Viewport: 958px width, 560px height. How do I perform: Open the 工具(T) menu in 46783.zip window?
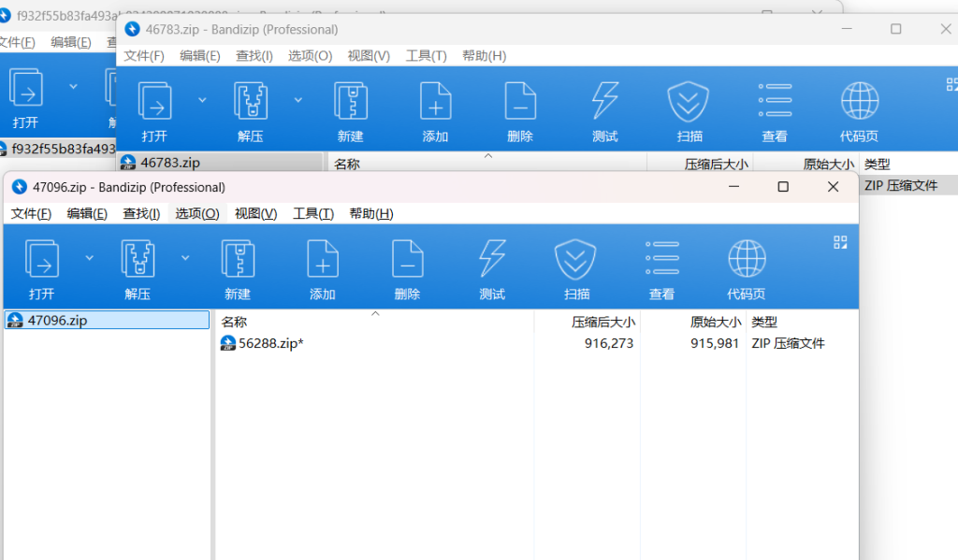click(426, 56)
